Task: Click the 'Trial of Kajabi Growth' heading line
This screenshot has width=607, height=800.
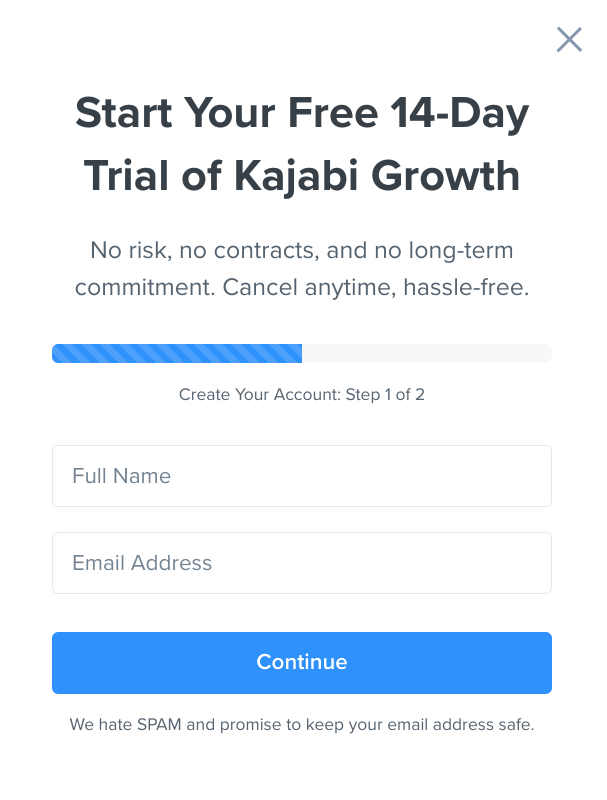Action: (301, 177)
